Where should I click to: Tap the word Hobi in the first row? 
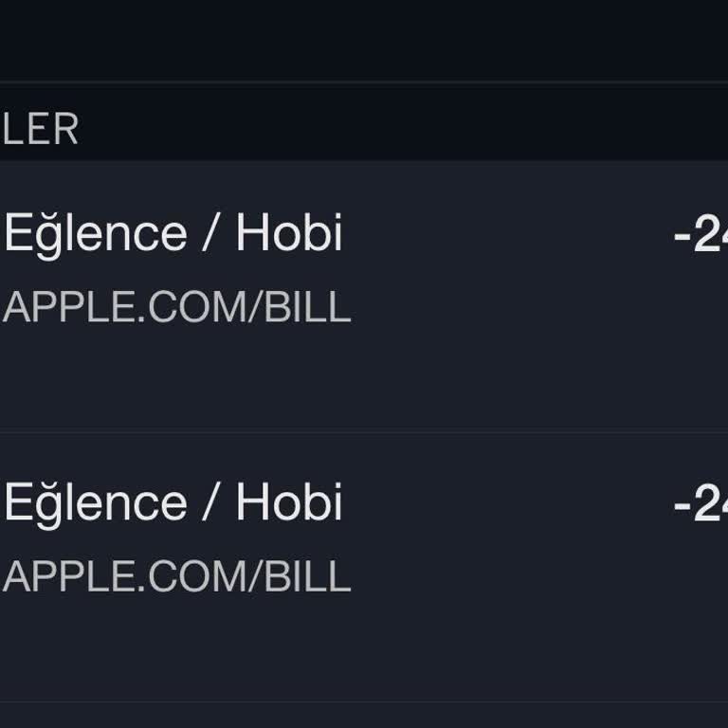289,233
